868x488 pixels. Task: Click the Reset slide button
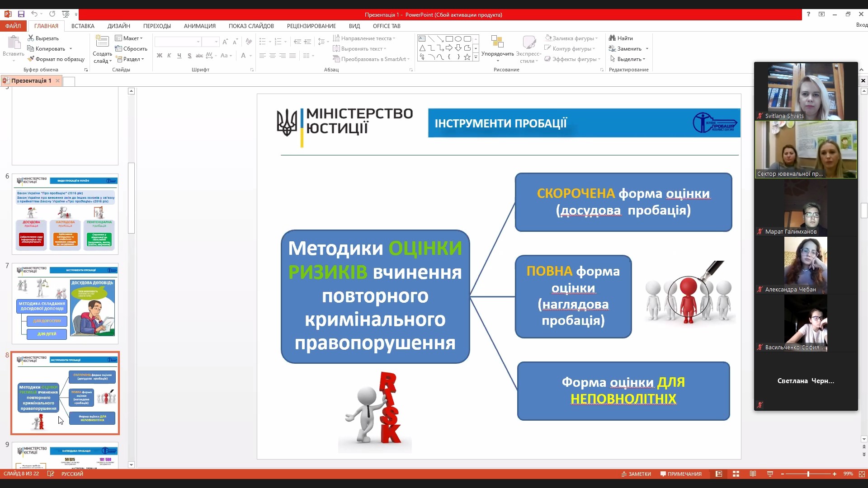click(131, 49)
